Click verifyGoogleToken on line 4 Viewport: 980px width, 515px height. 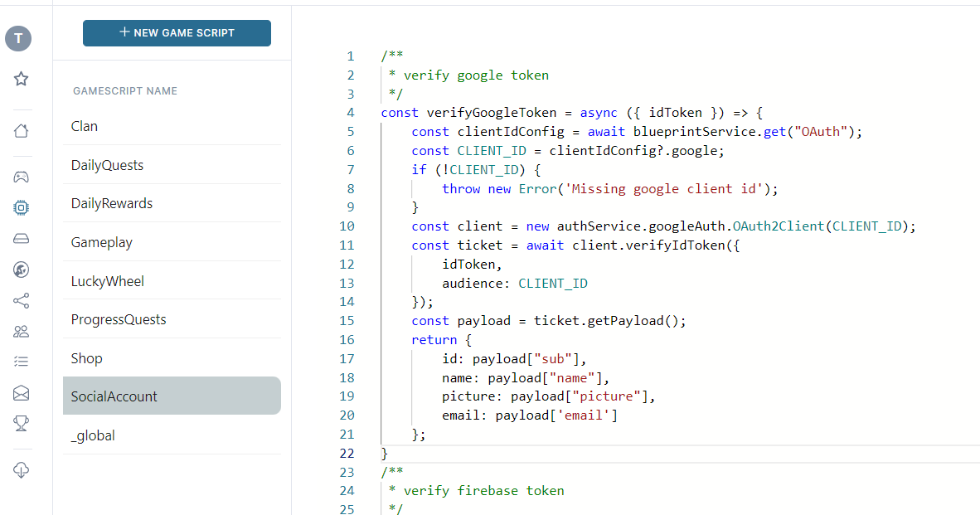pos(492,113)
